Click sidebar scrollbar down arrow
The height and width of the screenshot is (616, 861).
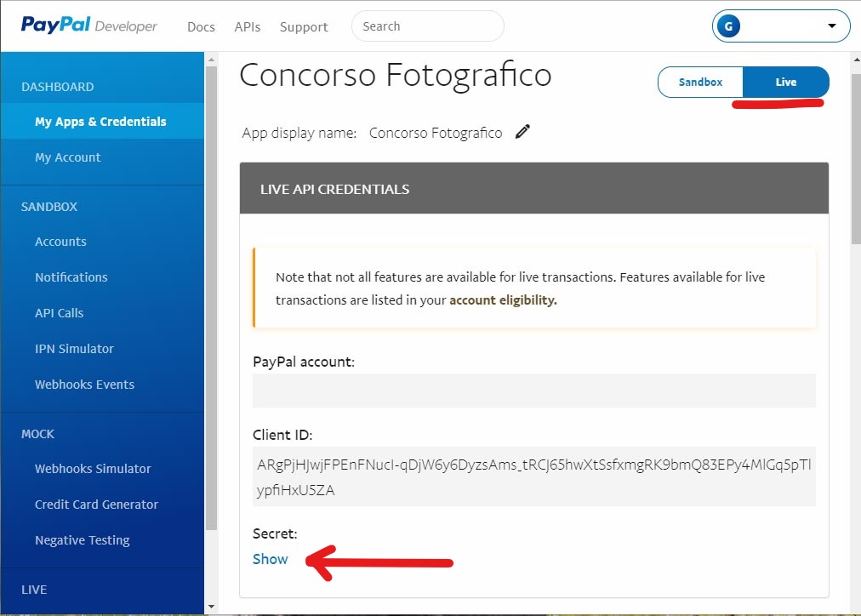point(211,607)
